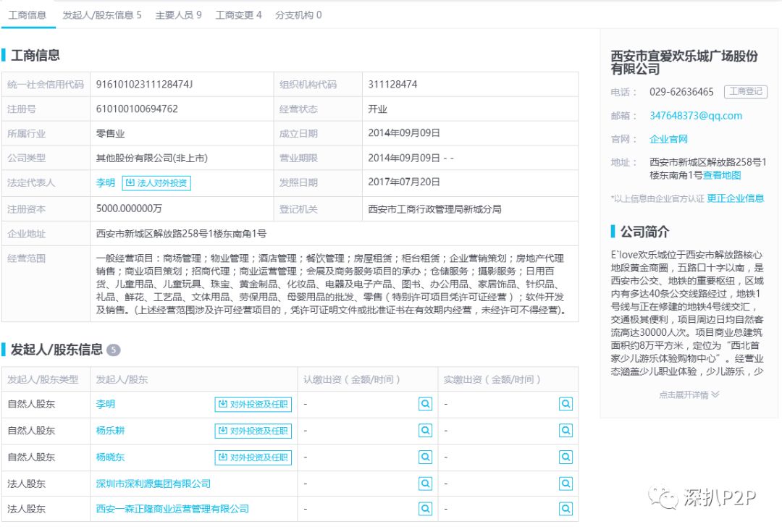Click the 法人对外投资 button
This screenshot has height=532, width=782.
click(x=156, y=183)
